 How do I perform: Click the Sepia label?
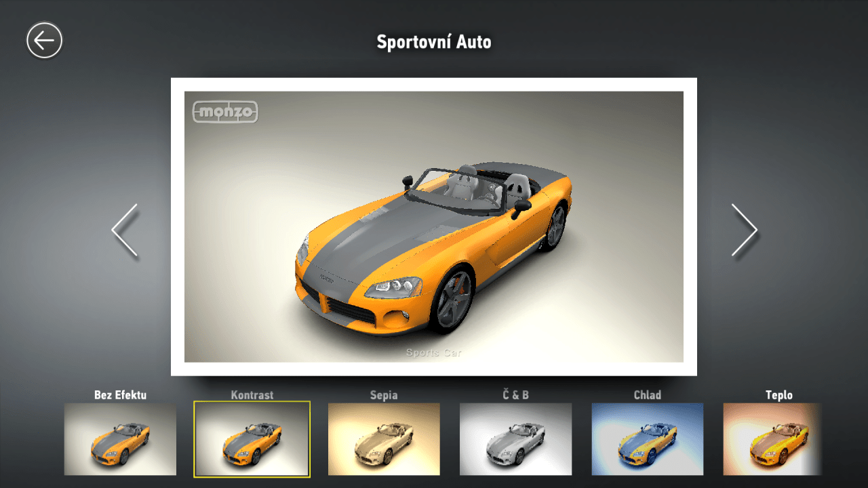384,395
